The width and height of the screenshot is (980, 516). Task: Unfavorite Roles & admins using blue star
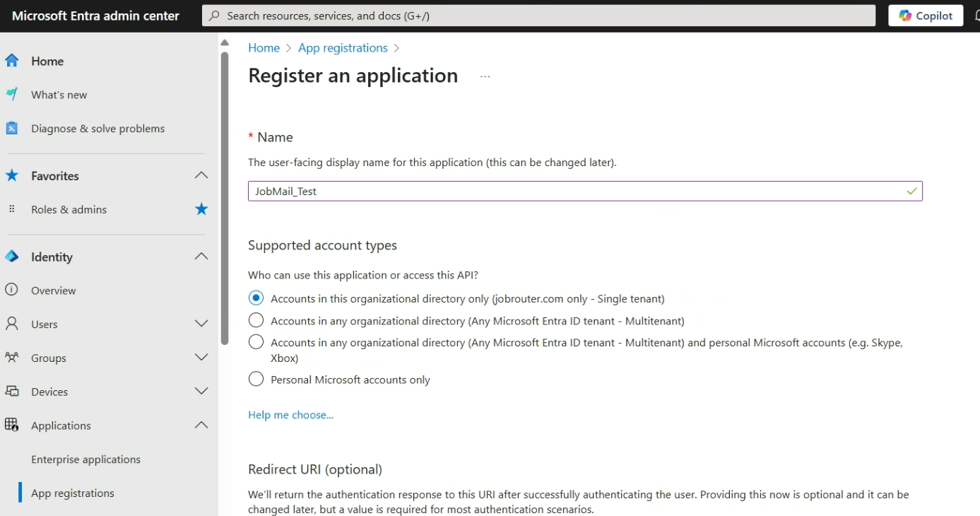click(201, 209)
